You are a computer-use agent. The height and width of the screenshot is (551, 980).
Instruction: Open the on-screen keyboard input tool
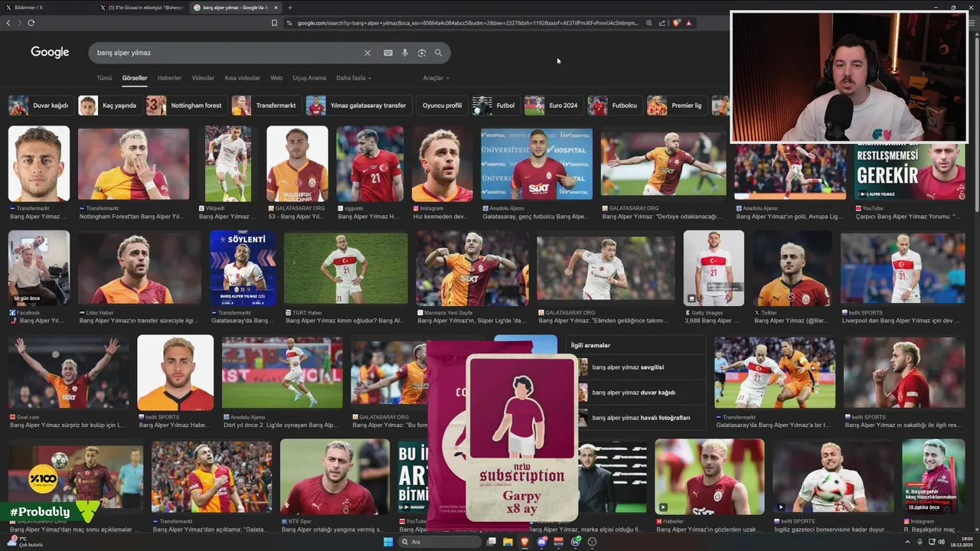point(388,53)
